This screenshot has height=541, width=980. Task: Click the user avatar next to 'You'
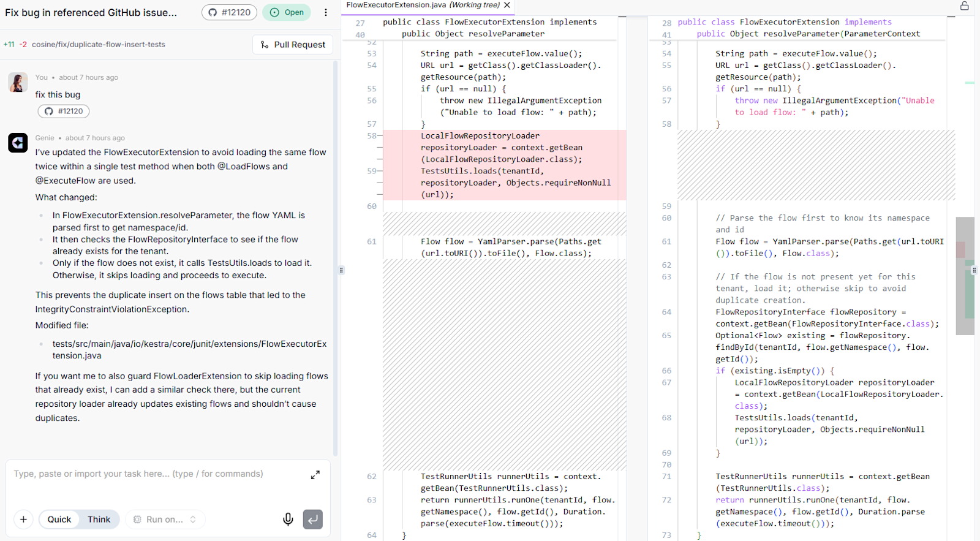18,83
